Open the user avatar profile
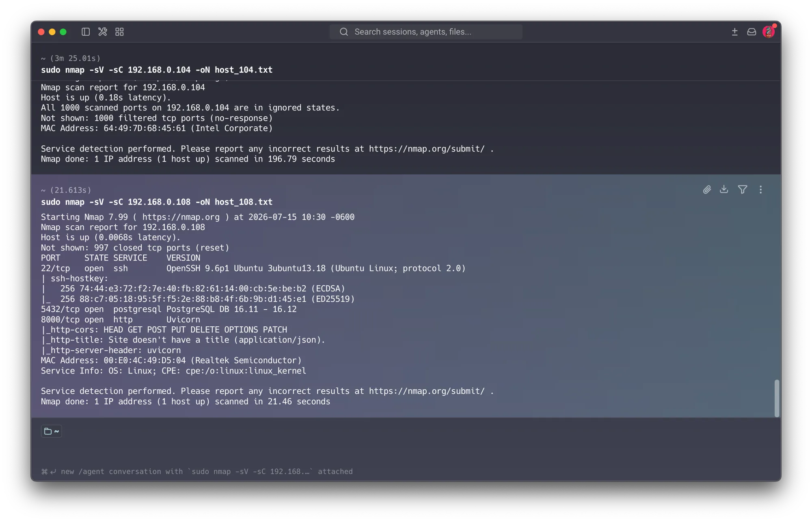 click(769, 32)
